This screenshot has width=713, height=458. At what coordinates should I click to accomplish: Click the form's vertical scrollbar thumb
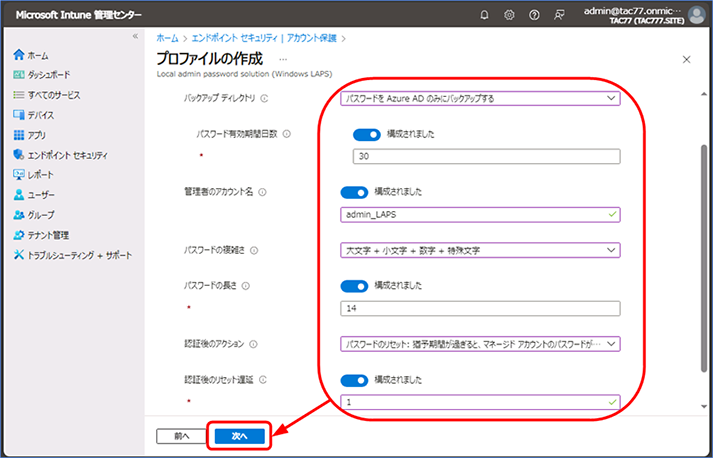(x=704, y=259)
